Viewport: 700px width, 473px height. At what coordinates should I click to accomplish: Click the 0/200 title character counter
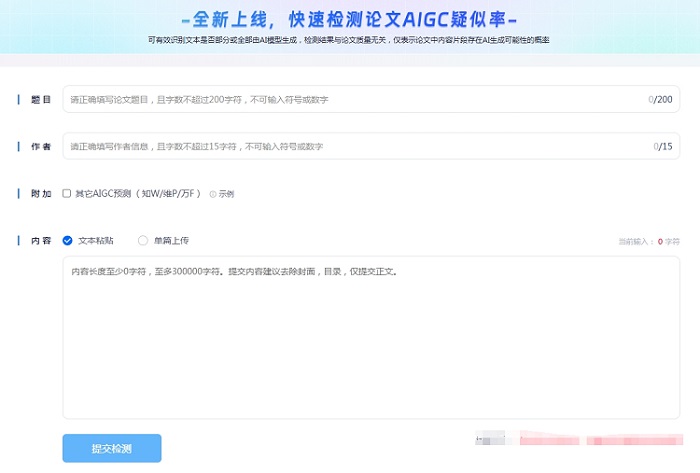(659, 100)
